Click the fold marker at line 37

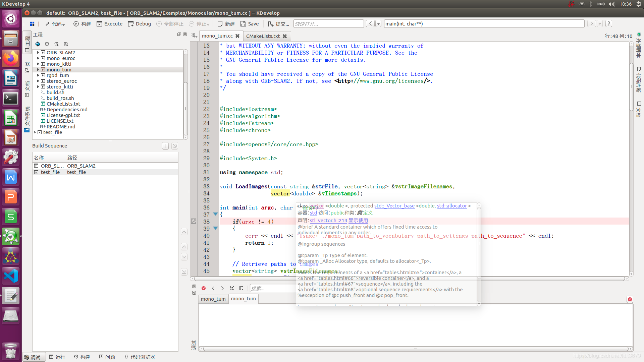(x=216, y=214)
